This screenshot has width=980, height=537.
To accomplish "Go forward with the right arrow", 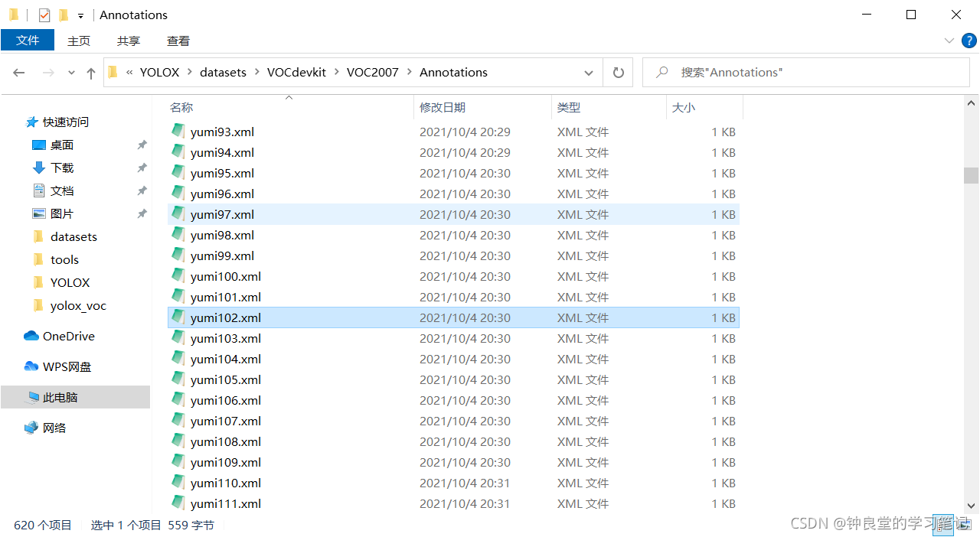I will 48,73.
